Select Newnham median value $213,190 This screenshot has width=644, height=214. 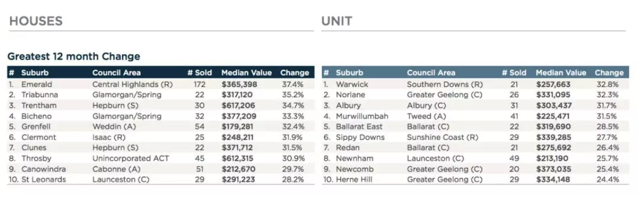click(553, 158)
